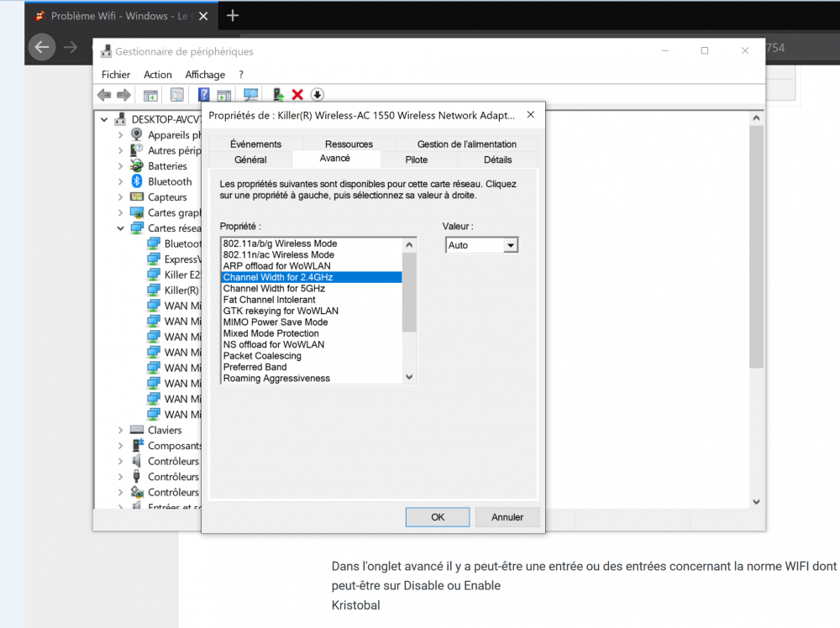
Task: Click the property list scrollbar down arrow
Action: point(410,378)
